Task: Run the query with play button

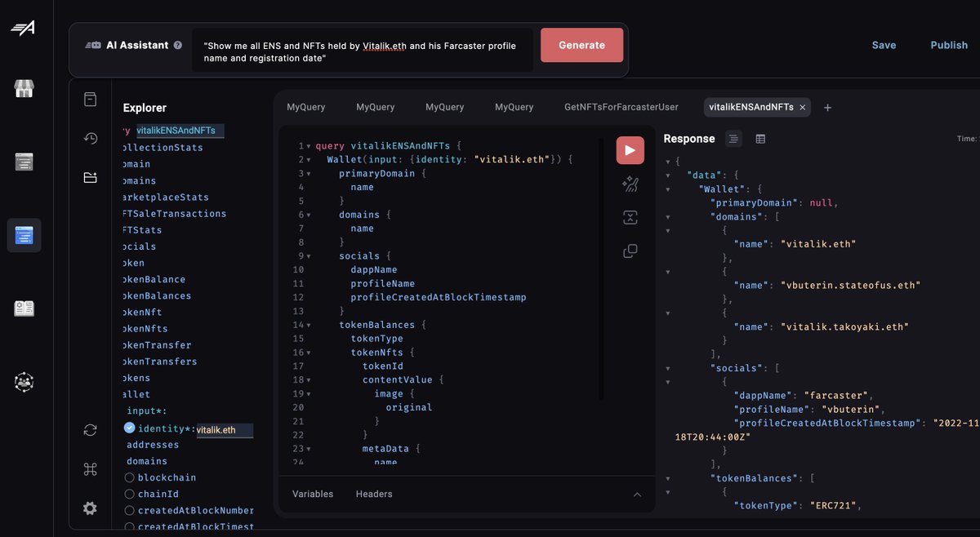Action: [x=630, y=150]
